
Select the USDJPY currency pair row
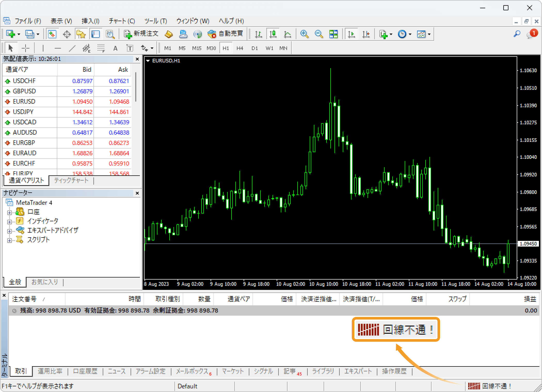tap(67, 112)
